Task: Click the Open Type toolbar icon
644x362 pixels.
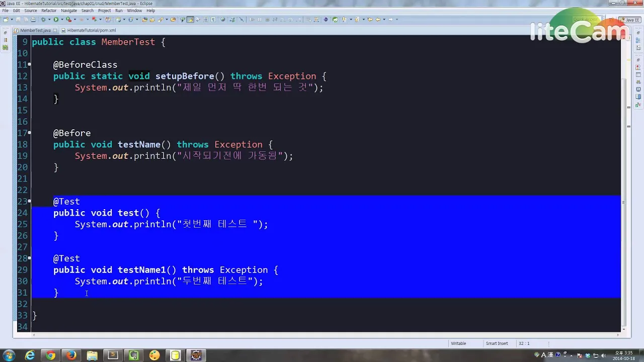Action: pos(144,20)
